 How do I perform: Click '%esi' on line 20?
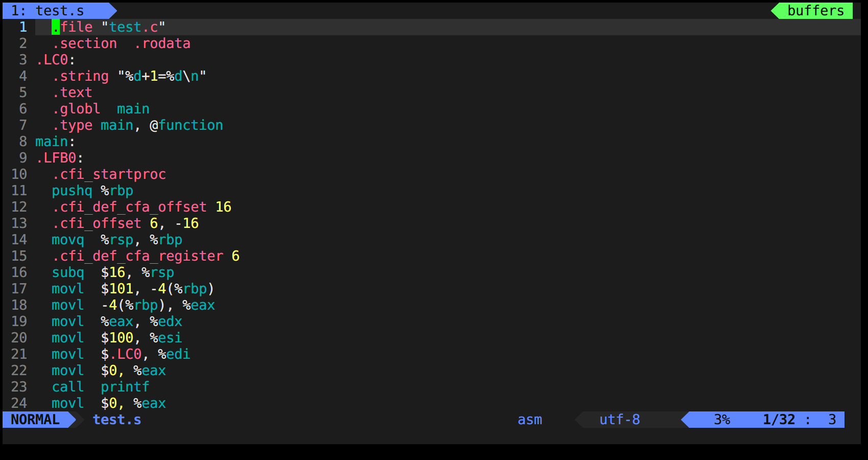[166, 338]
